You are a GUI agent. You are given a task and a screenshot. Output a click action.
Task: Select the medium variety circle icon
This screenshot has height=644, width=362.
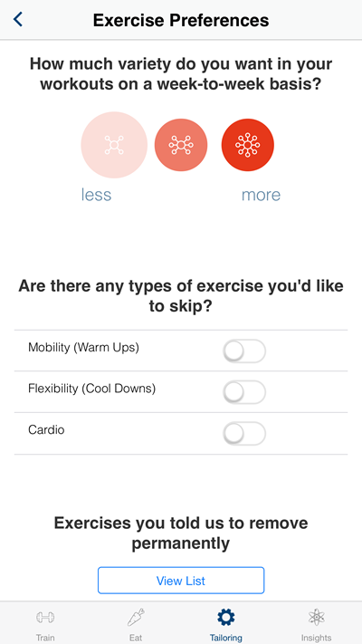[x=181, y=145]
